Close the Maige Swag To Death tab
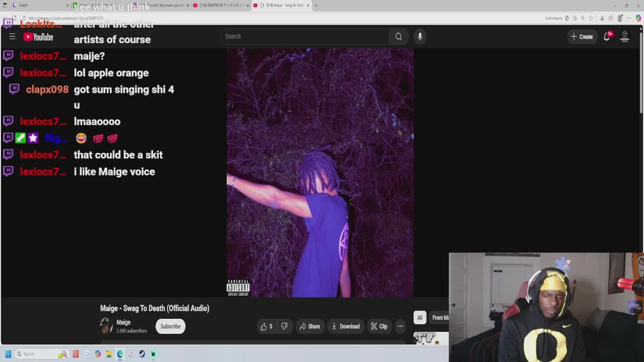Image resolution: width=644 pixels, height=362 pixels. [308, 5]
